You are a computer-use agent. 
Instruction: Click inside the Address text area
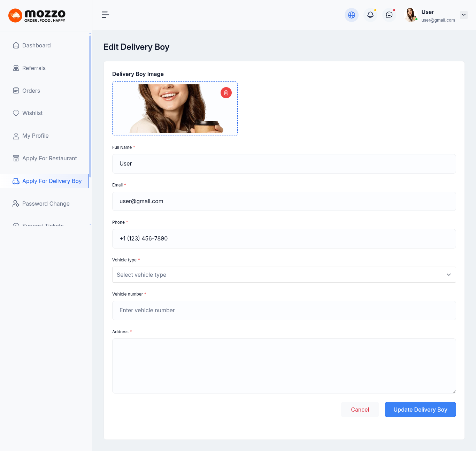coord(284,366)
